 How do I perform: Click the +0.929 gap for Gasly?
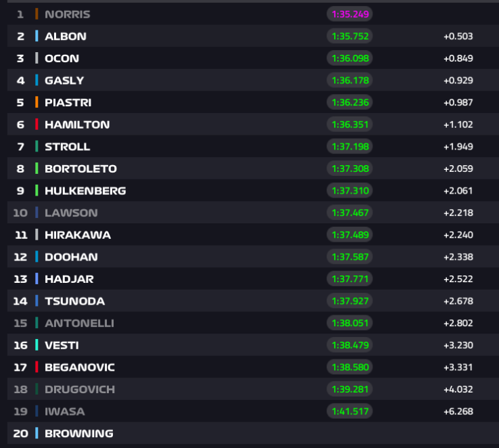tap(458, 81)
